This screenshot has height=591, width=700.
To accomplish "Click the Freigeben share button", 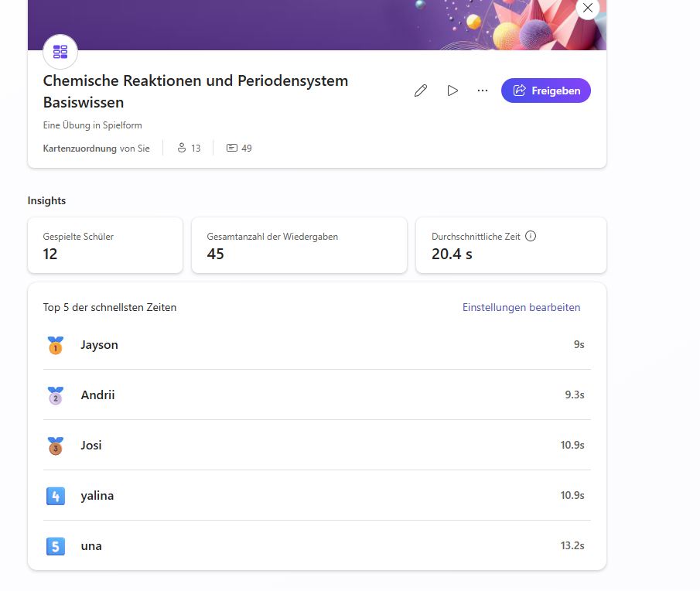I will 546,91.
